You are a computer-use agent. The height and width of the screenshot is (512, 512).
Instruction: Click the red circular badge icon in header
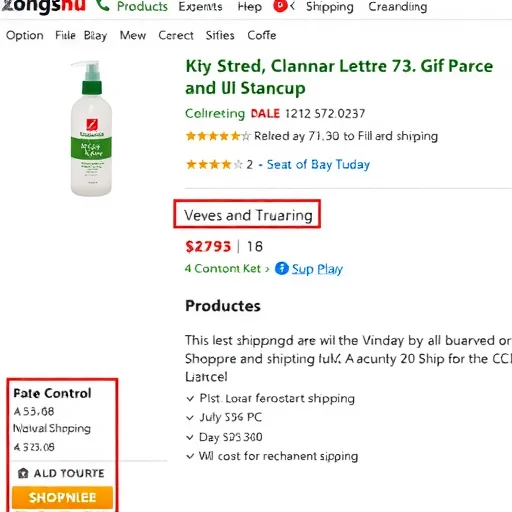pos(280,6)
